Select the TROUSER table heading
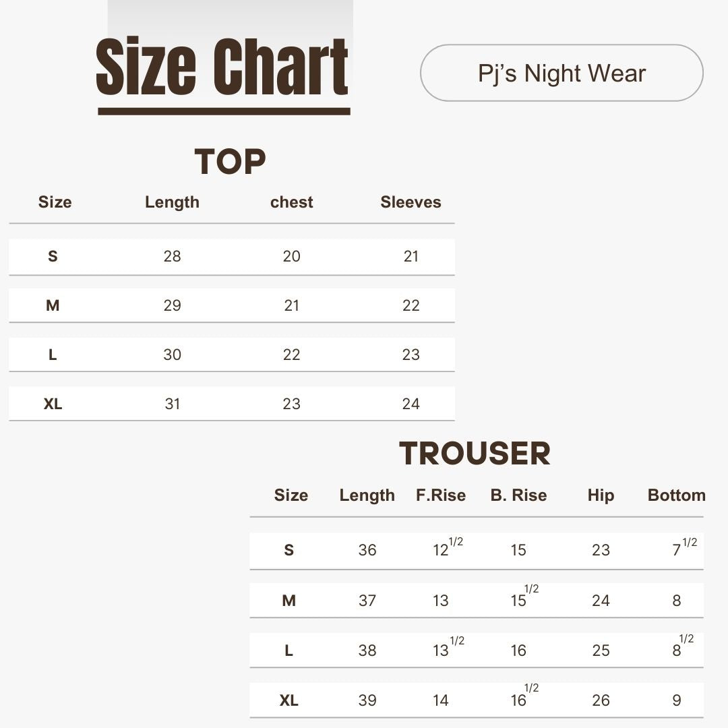Image resolution: width=728 pixels, height=728 pixels. pos(475,453)
